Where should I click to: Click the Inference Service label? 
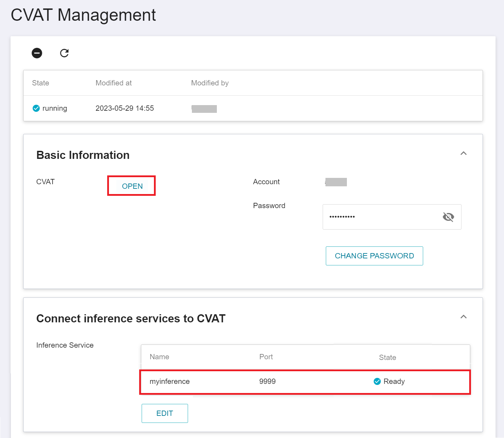[65, 345]
